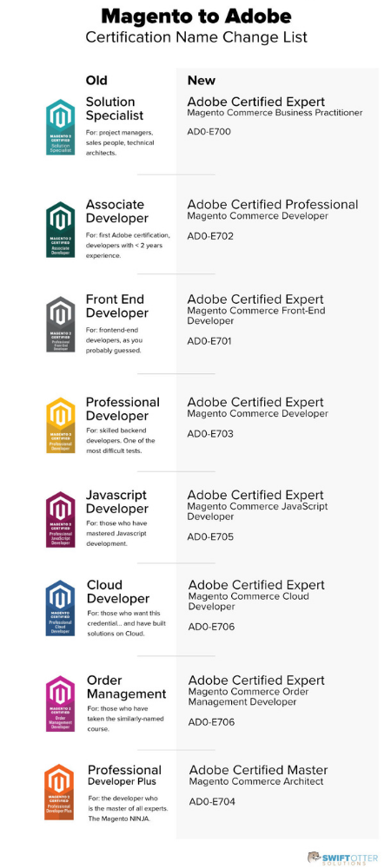Viewport: 391px width, 868px height.
Task: Click the Associate Developer heading
Action: point(116,211)
